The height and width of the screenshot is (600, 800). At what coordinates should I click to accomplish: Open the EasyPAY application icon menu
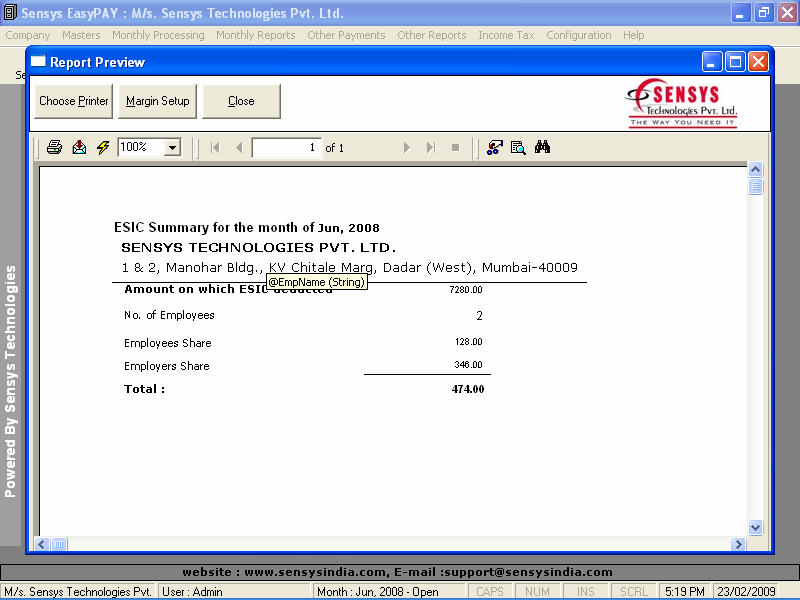click(10, 12)
